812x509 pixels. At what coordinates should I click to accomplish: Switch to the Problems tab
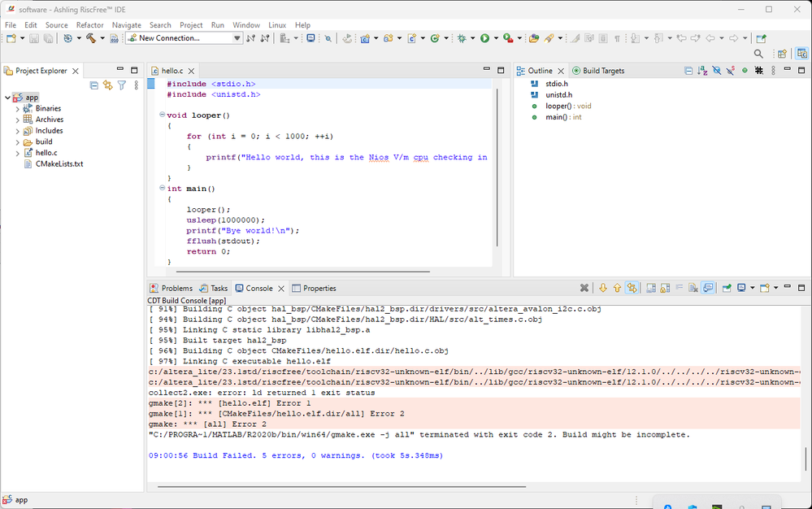tap(172, 288)
